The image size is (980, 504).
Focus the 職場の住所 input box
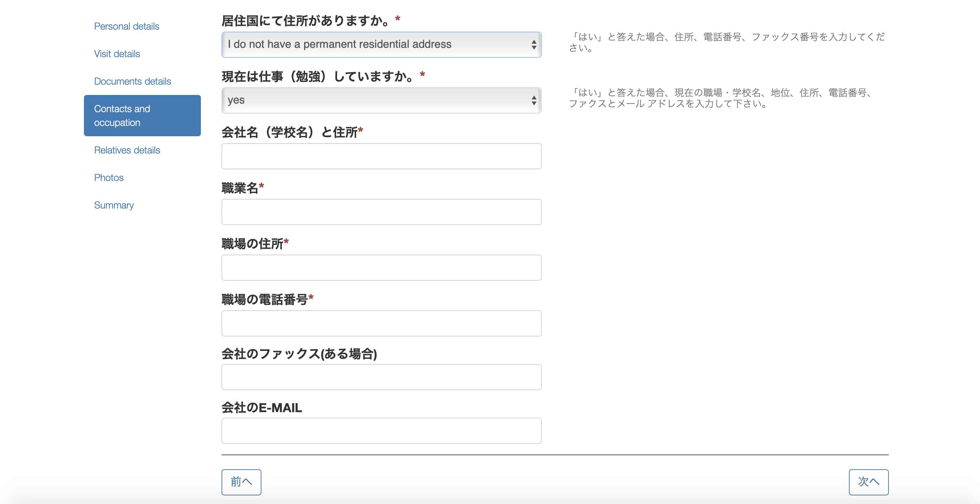click(381, 267)
